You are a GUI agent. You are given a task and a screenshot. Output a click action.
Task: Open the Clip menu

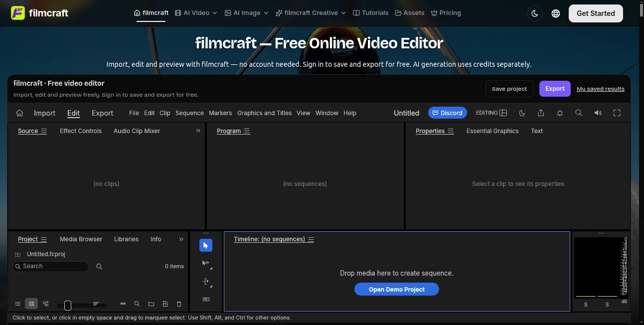point(165,113)
